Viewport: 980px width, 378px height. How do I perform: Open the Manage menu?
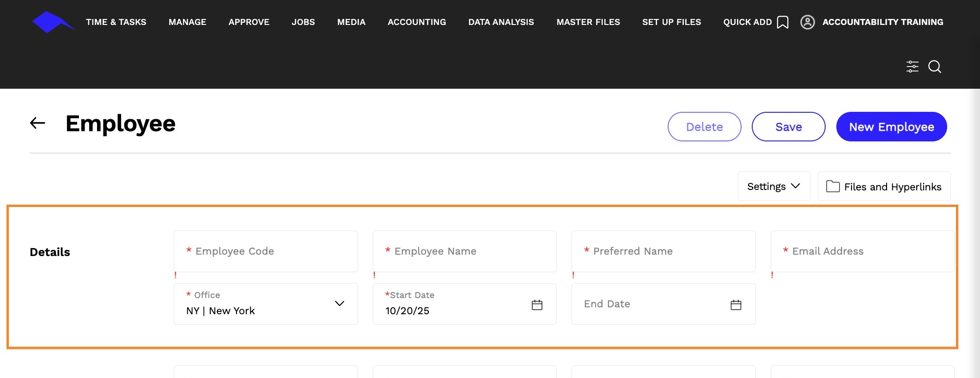coord(188,22)
